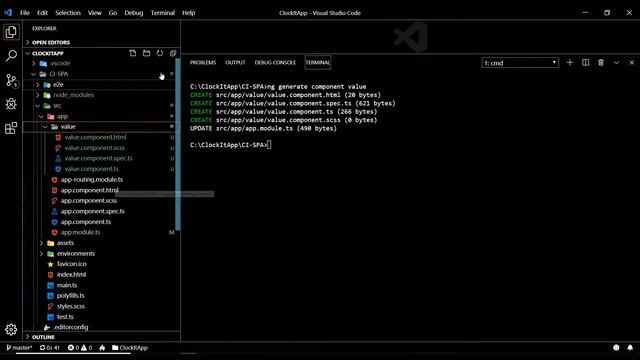Split the terminal pane

585,62
